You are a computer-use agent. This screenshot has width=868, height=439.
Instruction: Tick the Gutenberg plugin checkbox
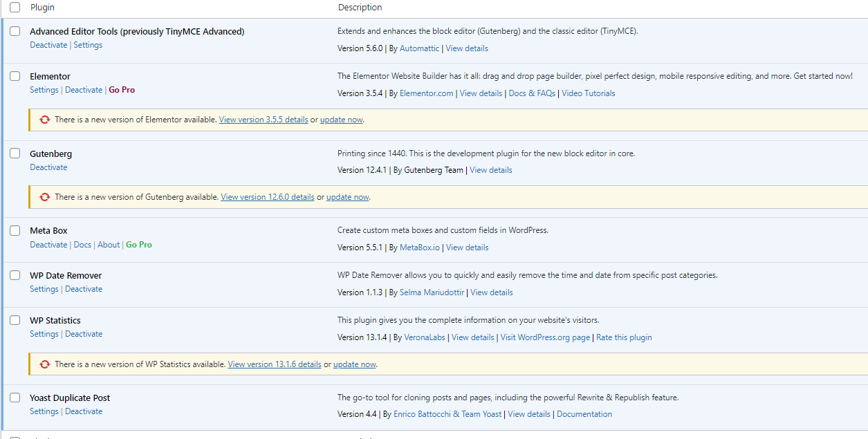point(15,153)
